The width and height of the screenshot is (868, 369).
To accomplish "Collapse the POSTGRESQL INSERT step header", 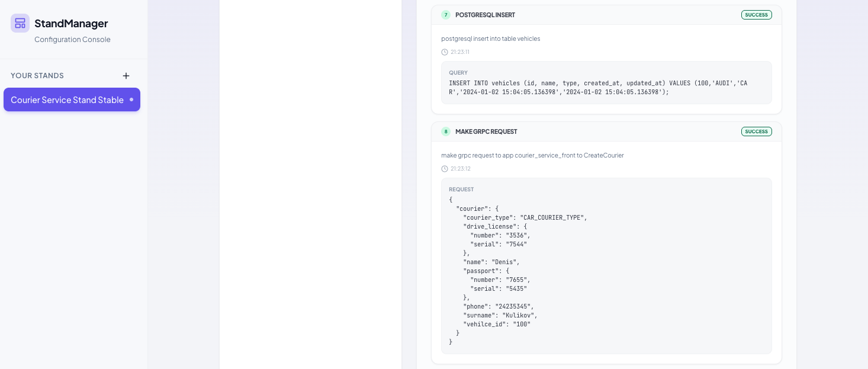I will (592, 15).
